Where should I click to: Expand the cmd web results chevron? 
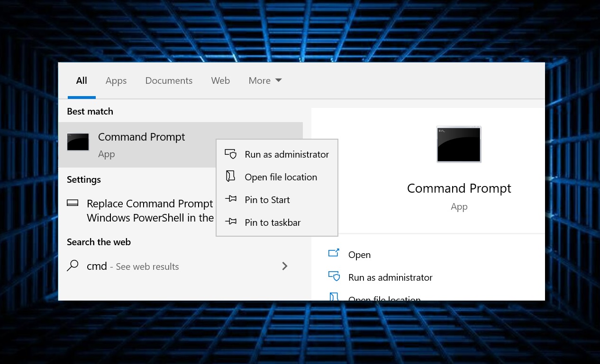285,266
